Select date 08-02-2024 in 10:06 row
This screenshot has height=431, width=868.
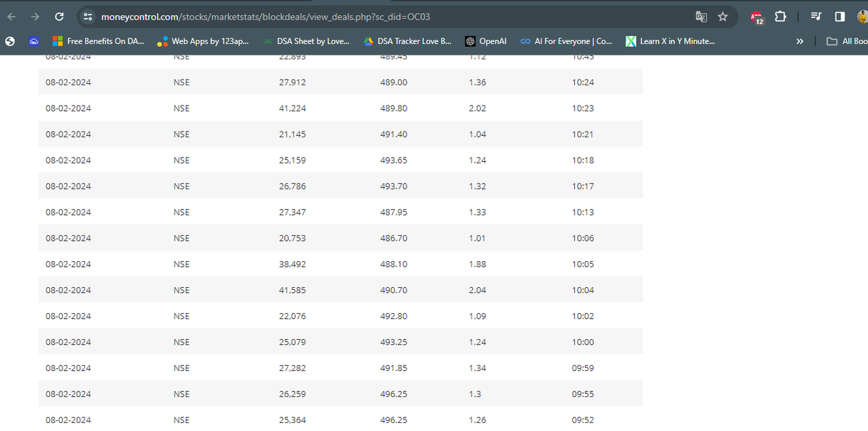click(68, 239)
